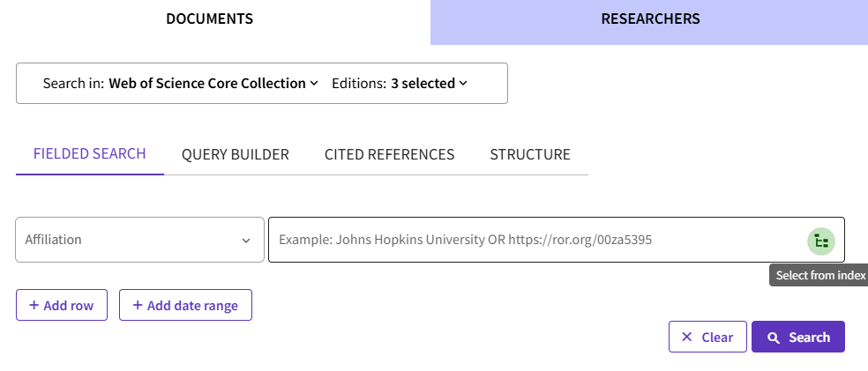Viewport: 868px width, 371px height.
Task: Click the plus icon beside Add row
Action: (34, 305)
